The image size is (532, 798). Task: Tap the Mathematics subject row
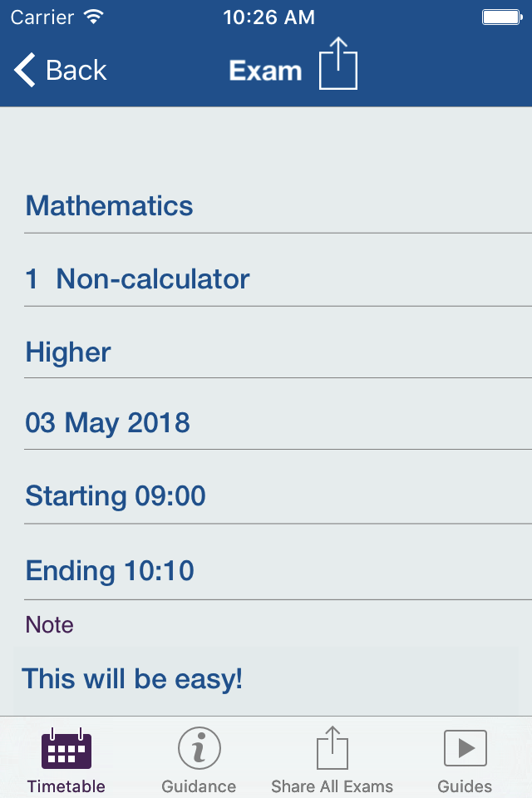point(110,205)
